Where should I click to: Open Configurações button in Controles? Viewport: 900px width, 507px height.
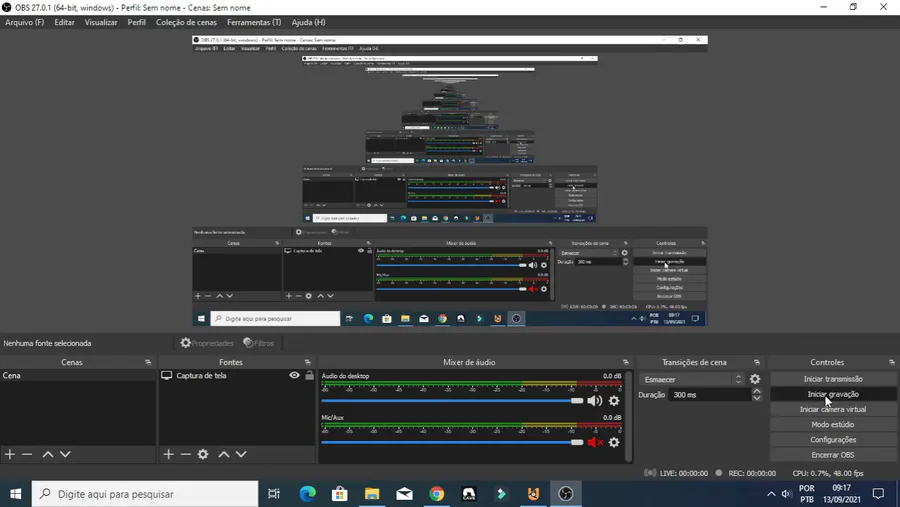point(833,440)
